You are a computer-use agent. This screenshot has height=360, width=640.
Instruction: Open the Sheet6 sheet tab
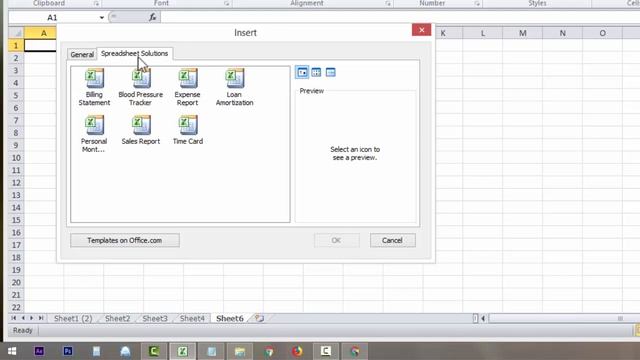pos(230,318)
